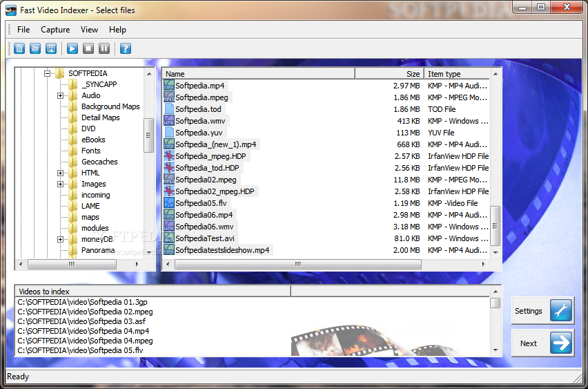Select Softpedia 03.asf in videos to index

click(x=81, y=321)
